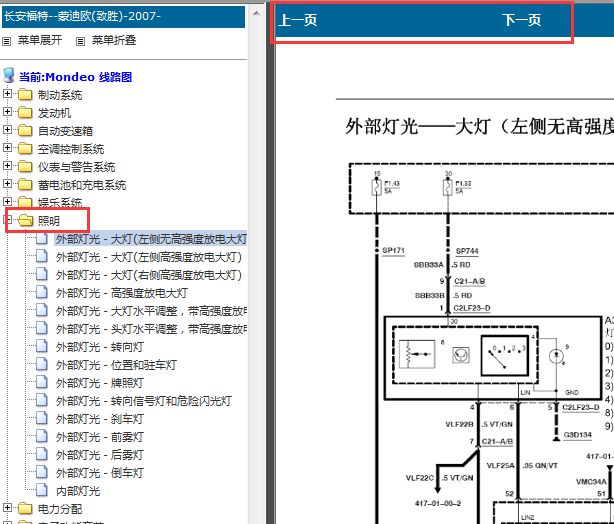Collapse the 照明 tree node

click(7, 220)
